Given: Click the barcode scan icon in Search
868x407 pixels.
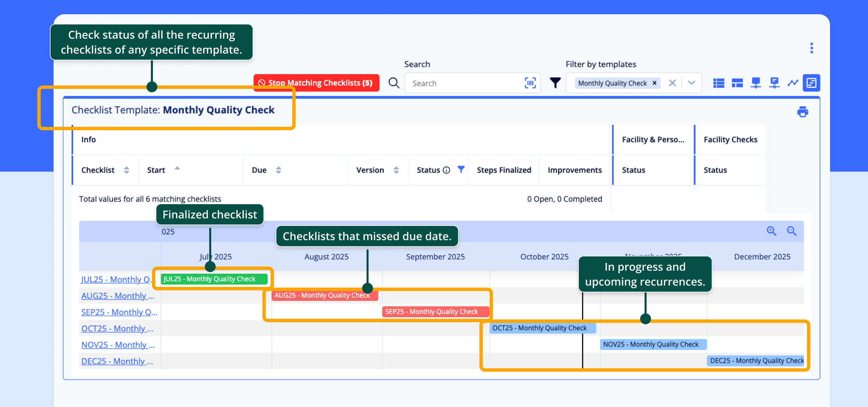Looking at the screenshot, I should 530,83.
